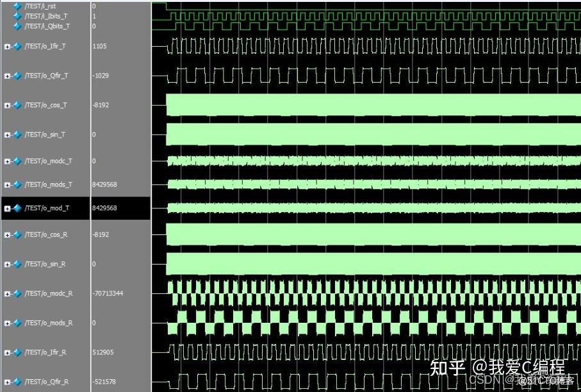Select the /TEST/o_Ifir_T signal name
This screenshot has height=392, width=581.
coord(45,46)
